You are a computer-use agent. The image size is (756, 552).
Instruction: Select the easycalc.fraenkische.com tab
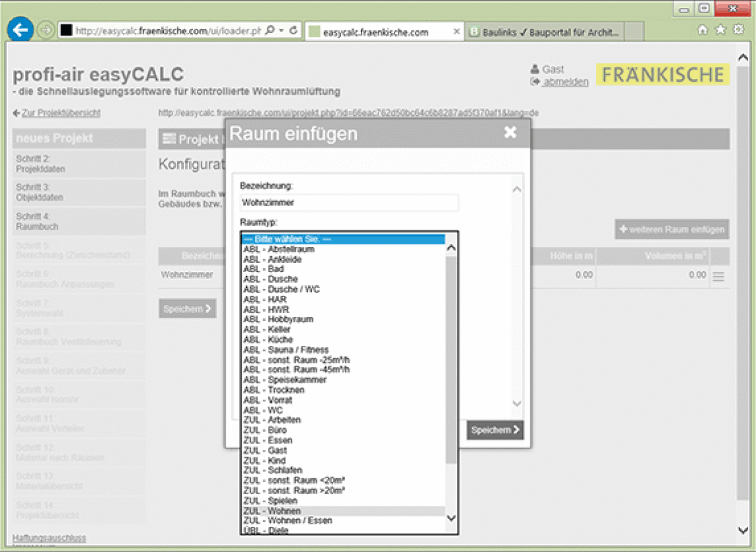384,32
